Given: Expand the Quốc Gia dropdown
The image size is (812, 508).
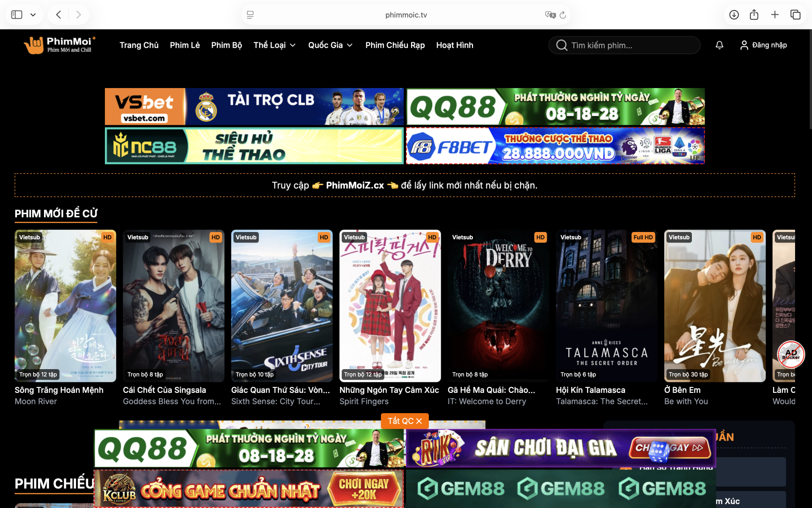Looking at the screenshot, I should [330, 45].
